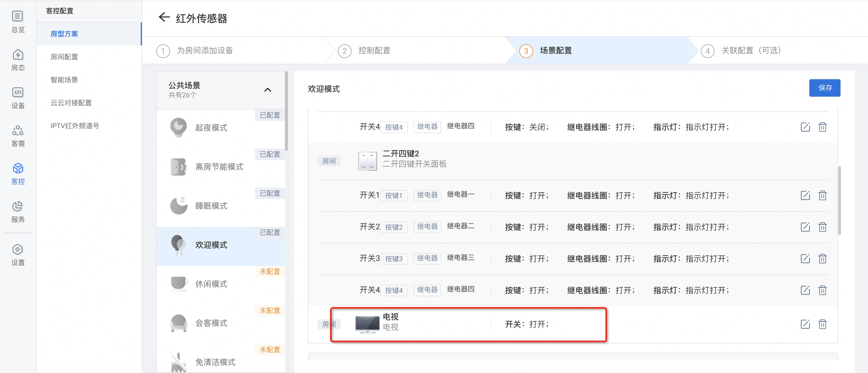Click the back arrow beside 红外传感器
The height and width of the screenshot is (373, 868).
[164, 17]
